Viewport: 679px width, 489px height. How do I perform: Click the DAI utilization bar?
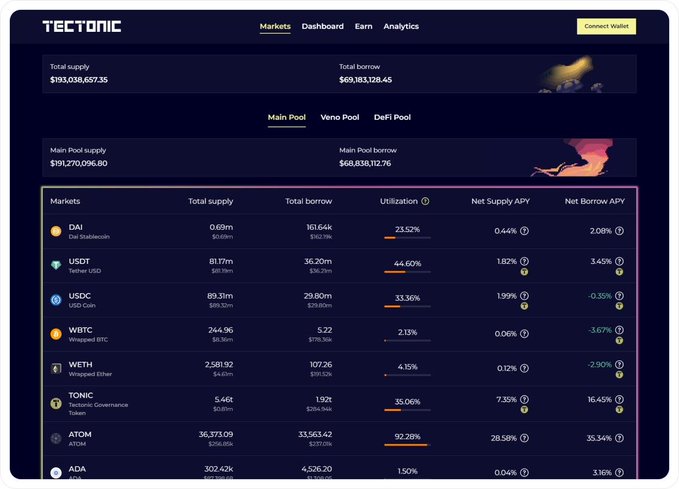(407, 238)
